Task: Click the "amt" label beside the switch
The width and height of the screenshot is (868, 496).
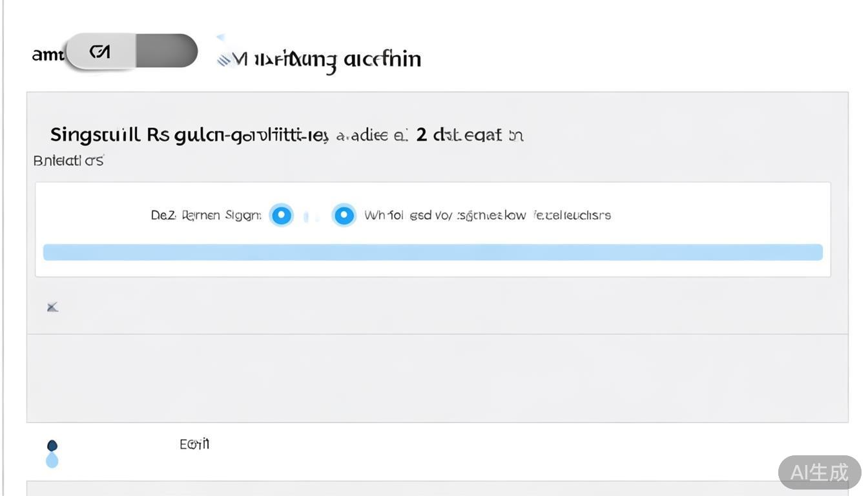Action: pos(47,55)
